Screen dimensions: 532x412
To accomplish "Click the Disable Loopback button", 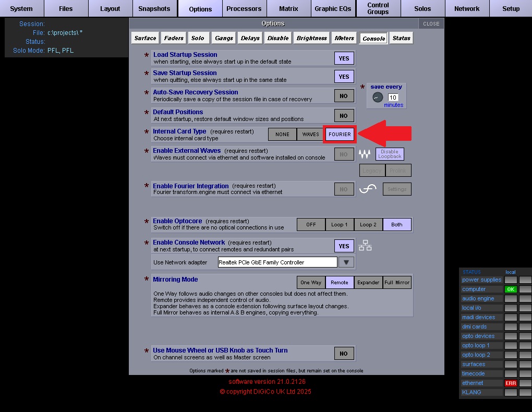I will (x=390, y=154).
